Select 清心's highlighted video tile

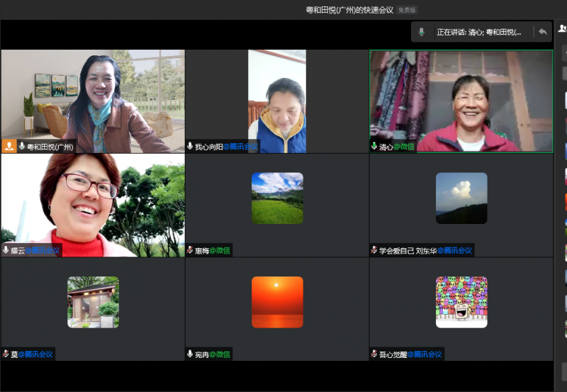[461, 99]
